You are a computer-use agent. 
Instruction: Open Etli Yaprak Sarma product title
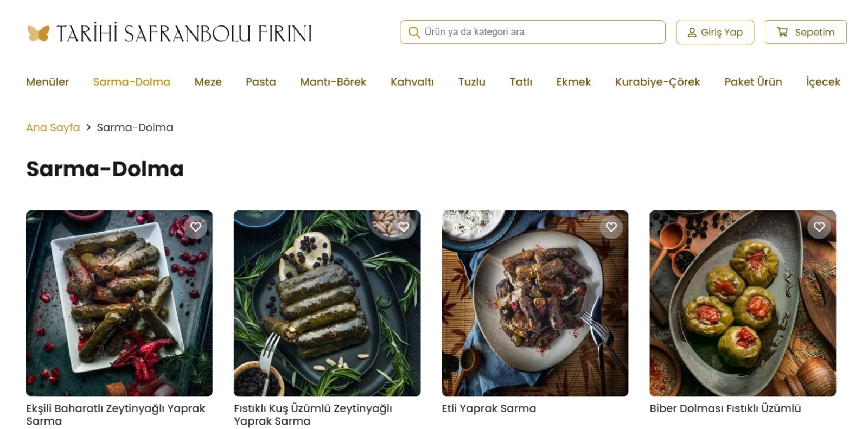click(x=488, y=408)
